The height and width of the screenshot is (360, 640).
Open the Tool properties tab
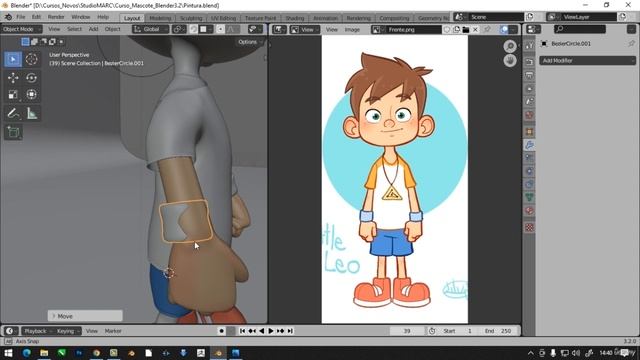pyautogui.click(x=529, y=45)
